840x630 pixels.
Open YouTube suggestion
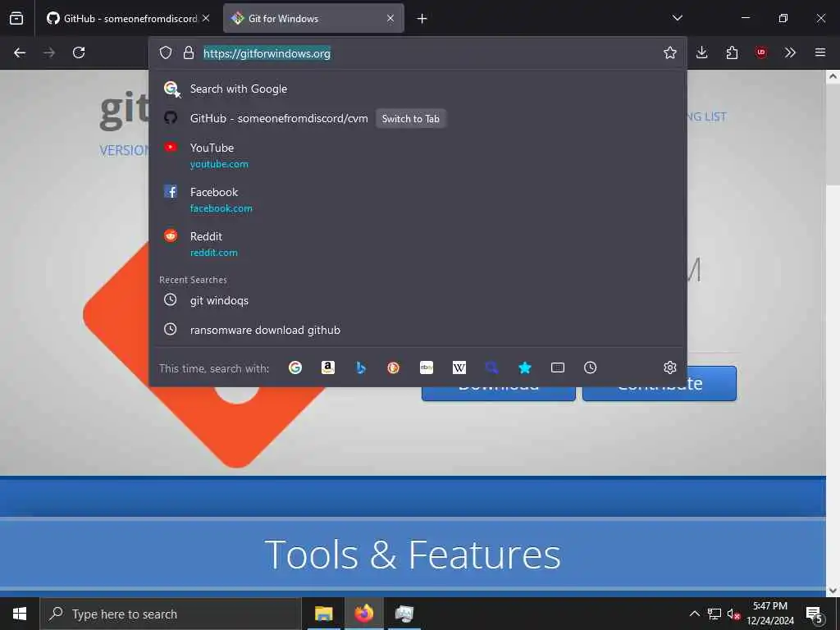(418, 155)
